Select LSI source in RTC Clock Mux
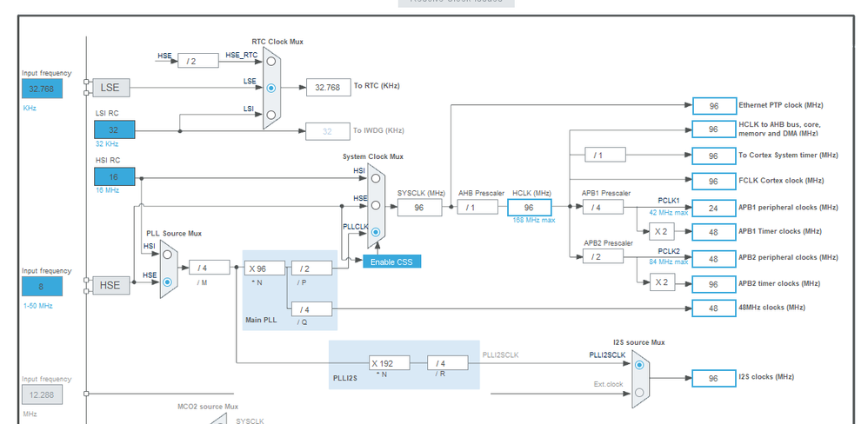The height and width of the screenshot is (424, 868). coord(270,115)
